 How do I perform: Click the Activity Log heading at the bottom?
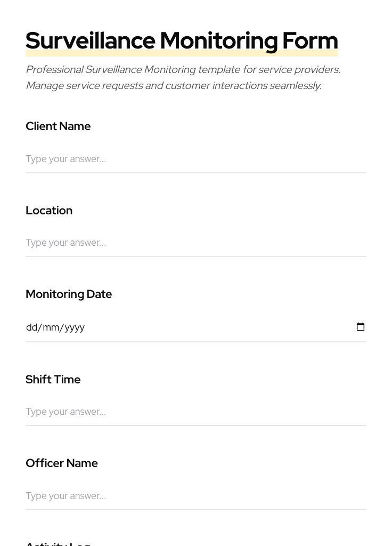pos(58,543)
